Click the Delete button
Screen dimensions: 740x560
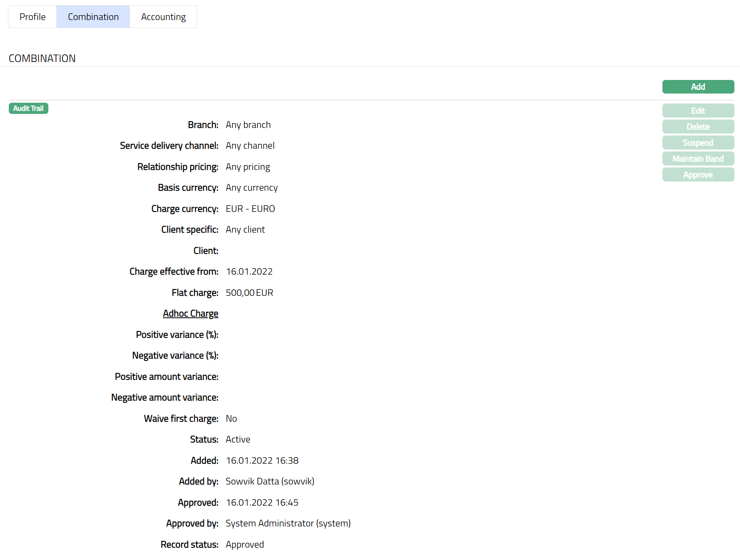(698, 127)
